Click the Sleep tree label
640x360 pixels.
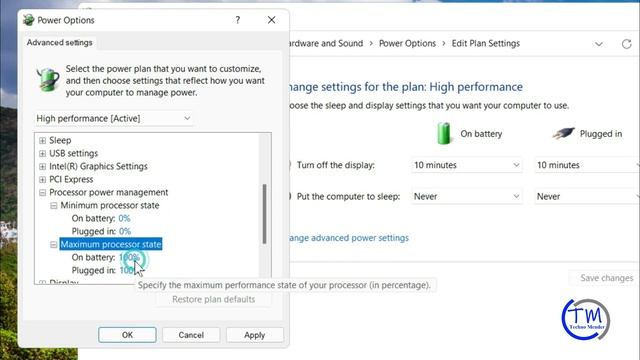coord(60,140)
